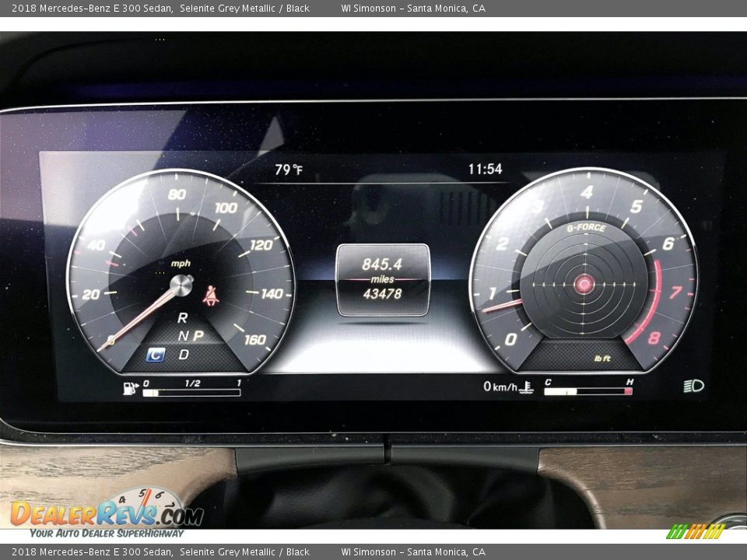Tap the tachometer number 2

point(502,243)
